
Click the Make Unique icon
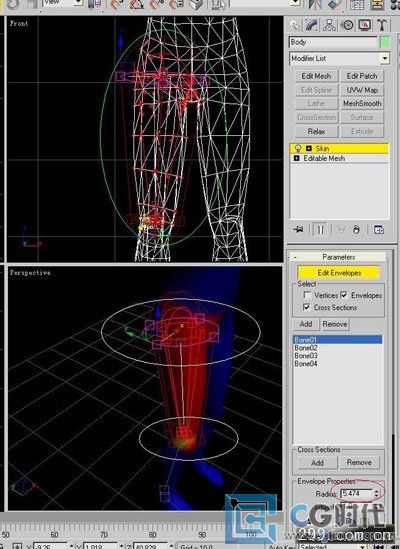pos(341,230)
